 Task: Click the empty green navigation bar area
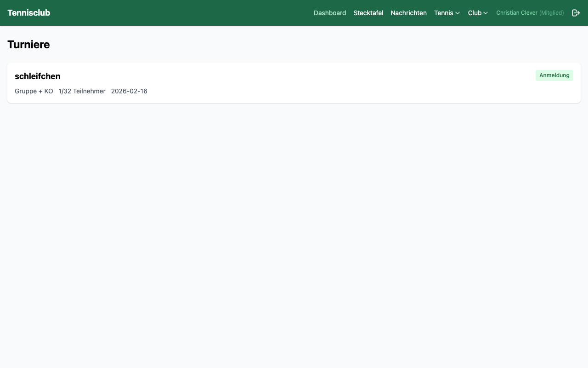pos(184,13)
